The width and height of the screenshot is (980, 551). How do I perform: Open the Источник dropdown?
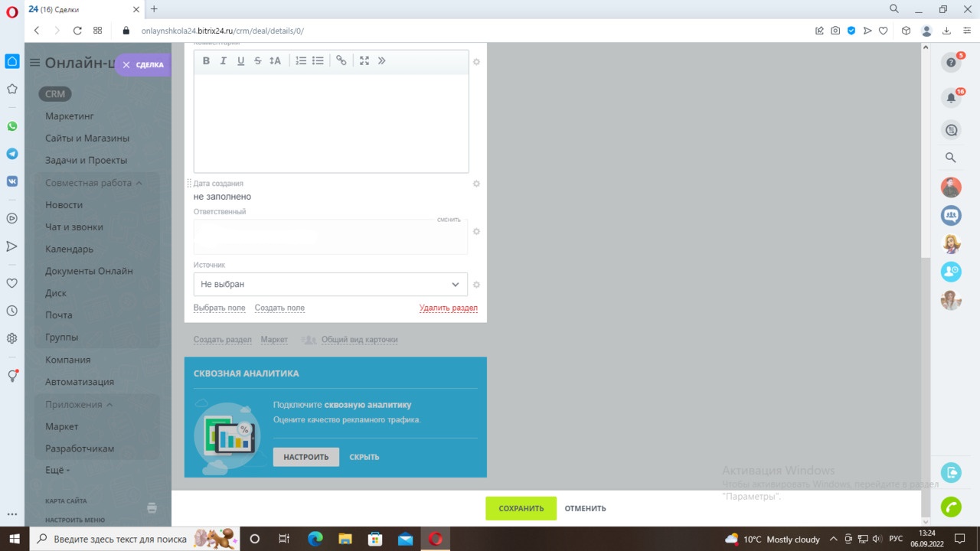(331, 284)
